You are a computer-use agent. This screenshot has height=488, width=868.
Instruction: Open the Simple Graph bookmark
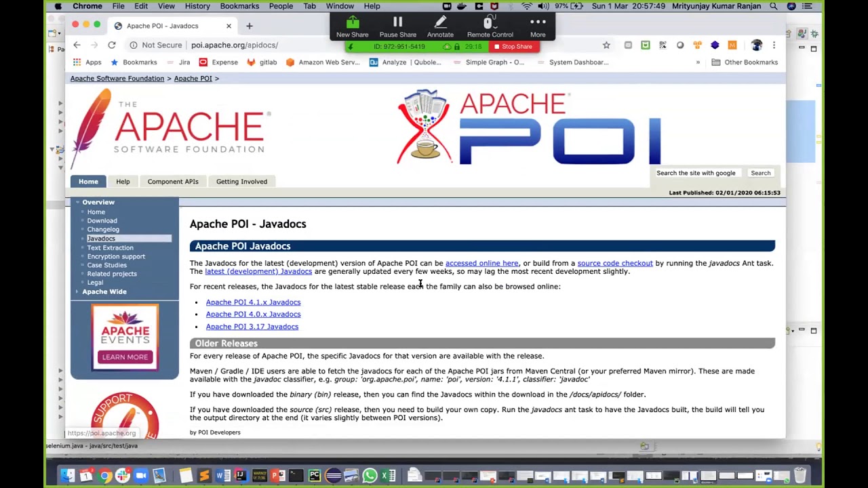tap(488, 62)
